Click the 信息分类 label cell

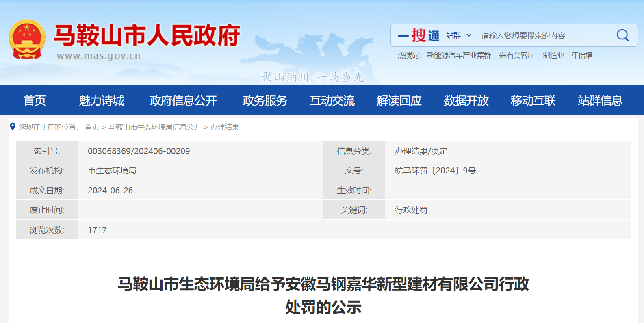point(354,151)
